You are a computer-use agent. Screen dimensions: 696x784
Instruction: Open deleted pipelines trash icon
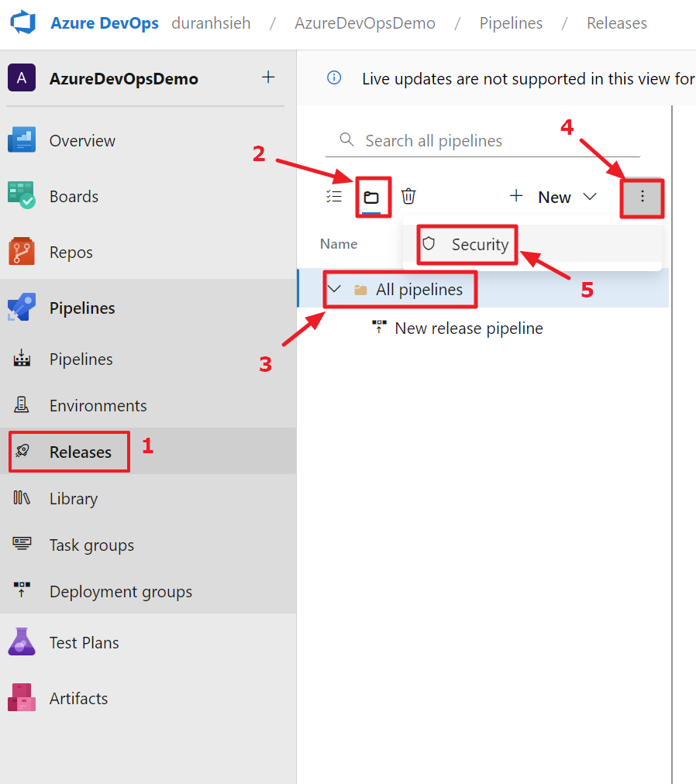click(x=408, y=196)
